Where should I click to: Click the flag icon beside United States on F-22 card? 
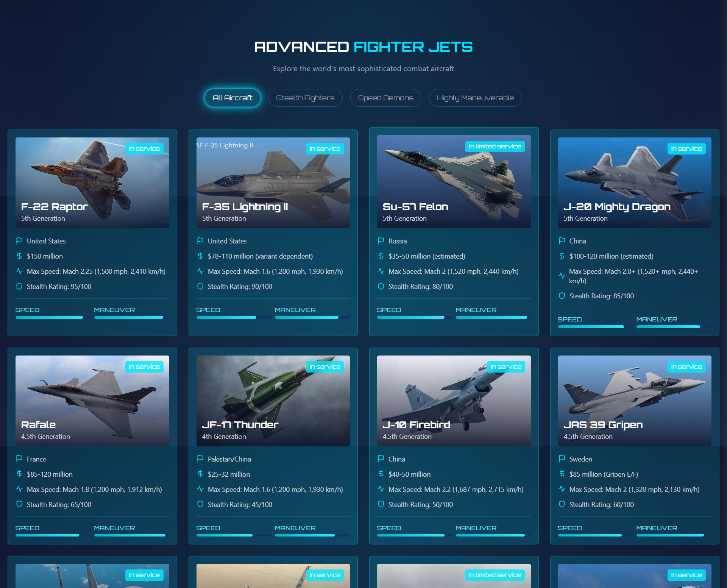pos(19,241)
